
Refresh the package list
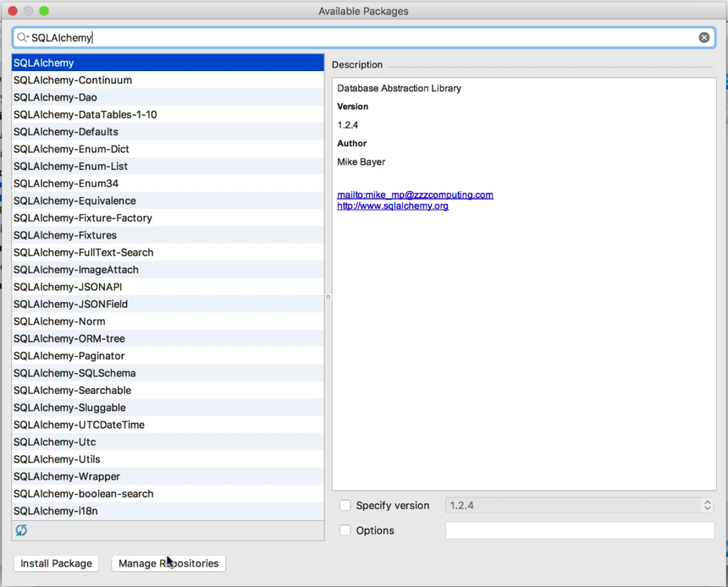tap(21, 530)
